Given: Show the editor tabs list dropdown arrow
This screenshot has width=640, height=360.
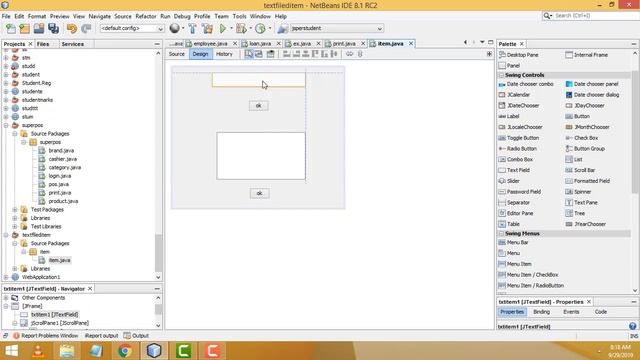Looking at the screenshot, I should click(482, 42).
